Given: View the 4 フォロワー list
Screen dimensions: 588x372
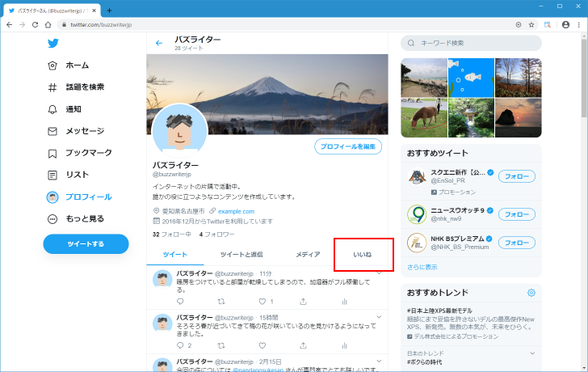Looking at the screenshot, I should (216, 235).
